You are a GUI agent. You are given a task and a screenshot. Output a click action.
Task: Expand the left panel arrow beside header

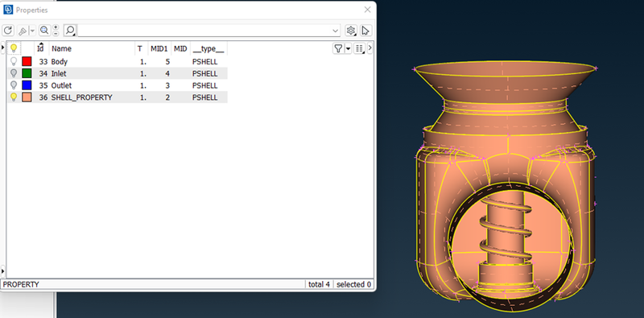click(3, 48)
